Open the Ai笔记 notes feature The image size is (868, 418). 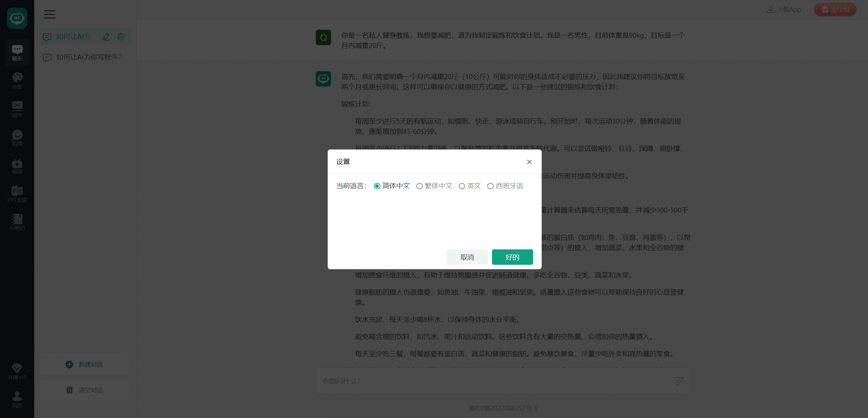point(17,222)
